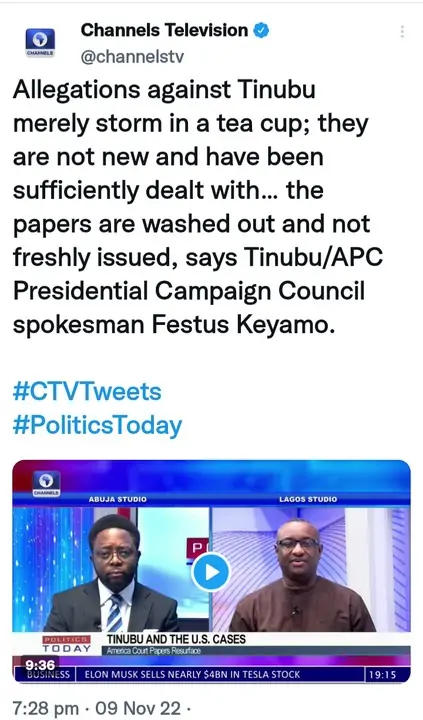Open the #CTVTweets hashtag

[87, 392]
